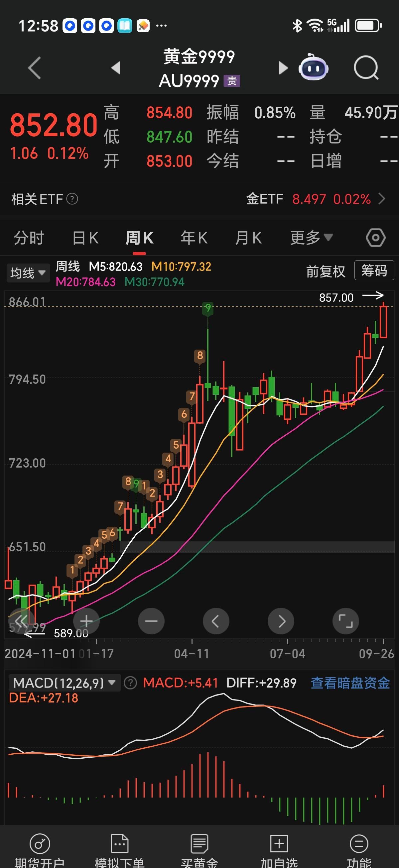Tap the current price 852.80
The image size is (399, 868).
tap(54, 125)
